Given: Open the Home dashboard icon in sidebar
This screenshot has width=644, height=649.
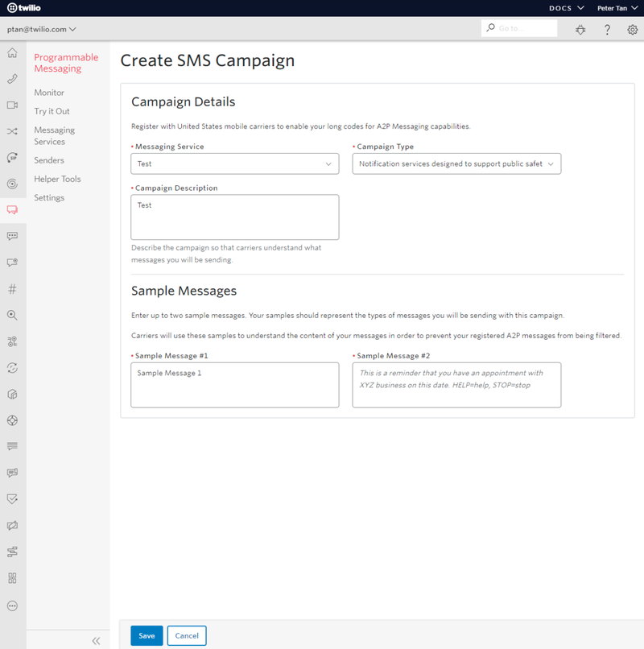Looking at the screenshot, I should pos(12,53).
